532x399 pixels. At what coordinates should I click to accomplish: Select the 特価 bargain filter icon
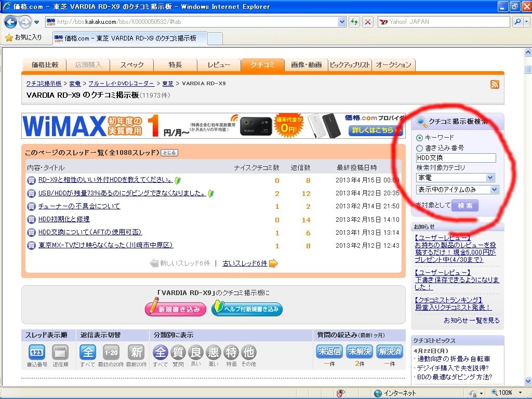click(x=231, y=352)
